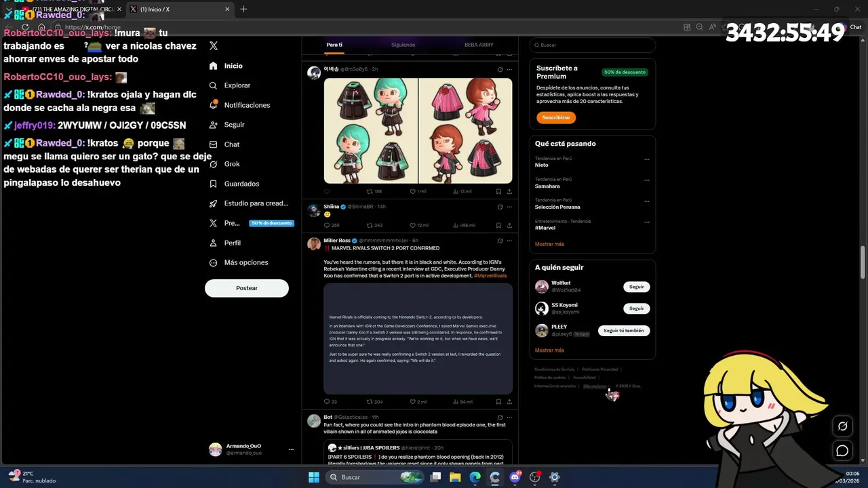Click the #MarvelRivals hashtag link

click(490, 276)
